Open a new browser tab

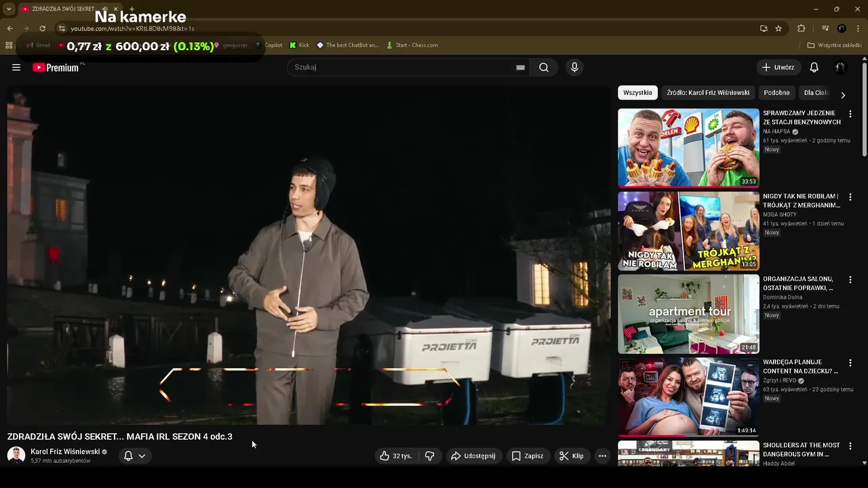point(132,9)
